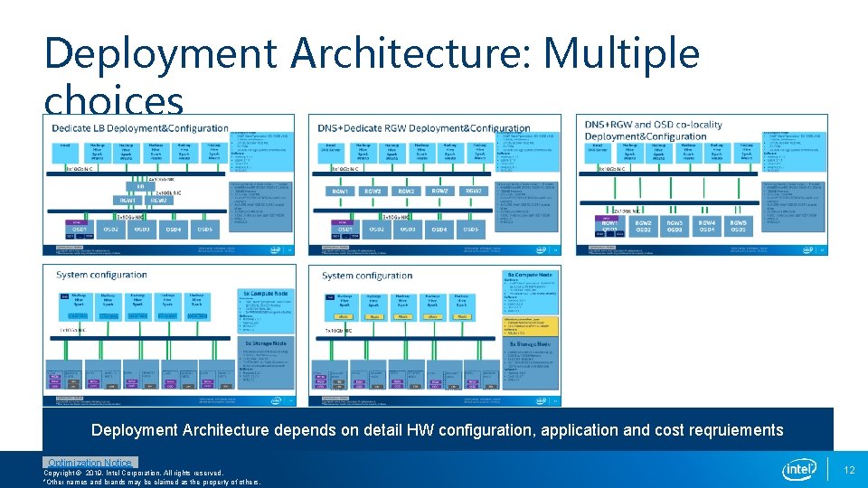Select the banner text about HW configuration
This screenshot has width=868, height=488.
pyautogui.click(x=438, y=430)
